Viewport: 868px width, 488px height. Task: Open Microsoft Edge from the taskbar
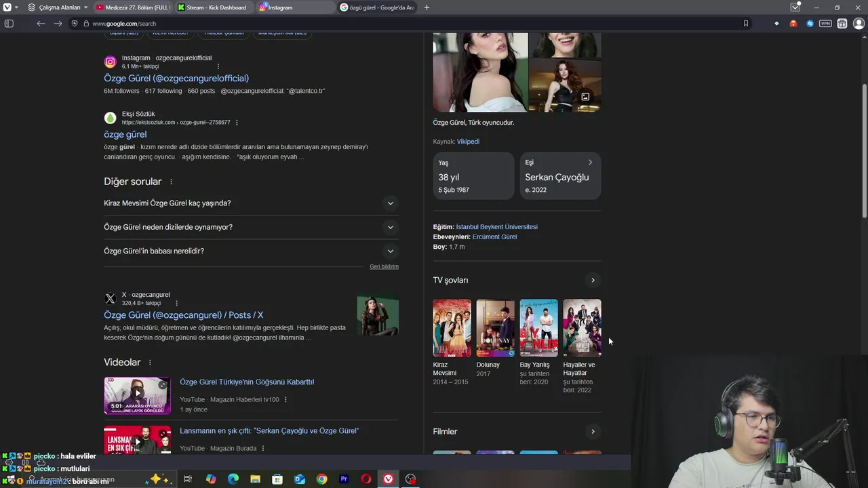click(x=233, y=479)
